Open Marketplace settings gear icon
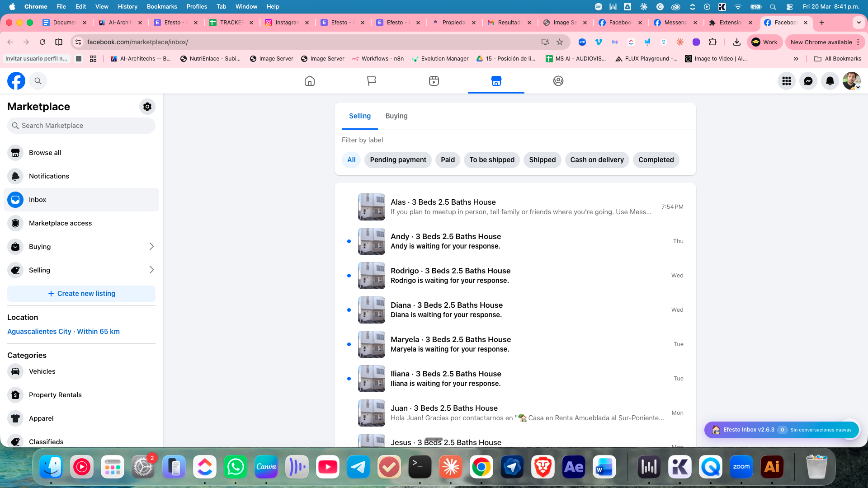Viewport: 868px width, 488px height. [147, 107]
